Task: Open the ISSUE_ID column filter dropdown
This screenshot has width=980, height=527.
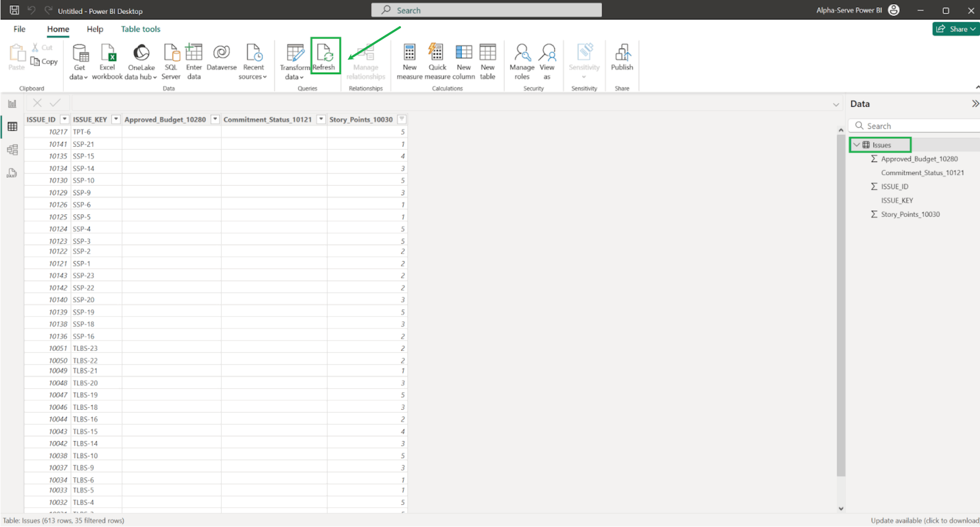Action: coord(64,119)
